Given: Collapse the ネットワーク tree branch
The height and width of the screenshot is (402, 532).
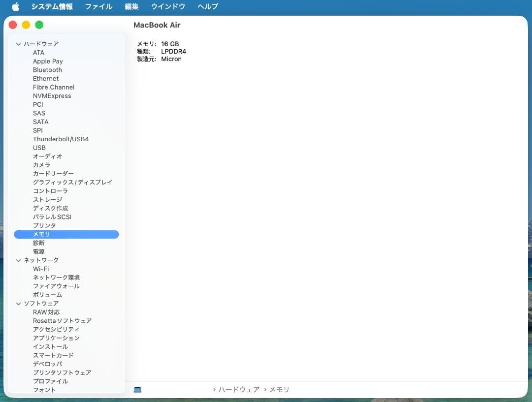Looking at the screenshot, I should (19, 260).
